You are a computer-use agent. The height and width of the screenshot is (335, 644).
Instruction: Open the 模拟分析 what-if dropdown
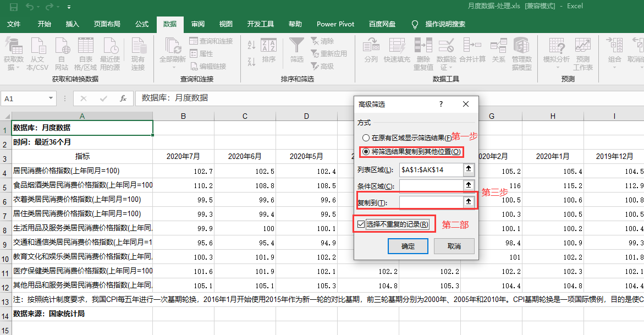coord(557,53)
